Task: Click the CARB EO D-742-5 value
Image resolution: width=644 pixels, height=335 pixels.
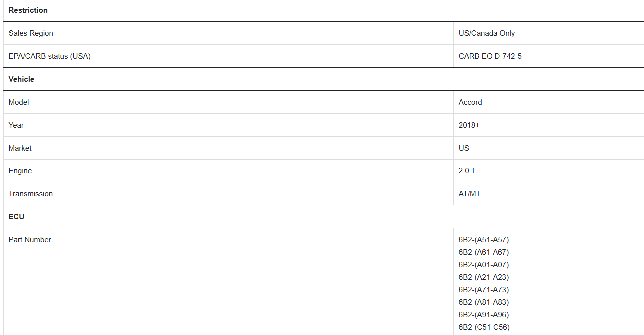Action: 490,56
